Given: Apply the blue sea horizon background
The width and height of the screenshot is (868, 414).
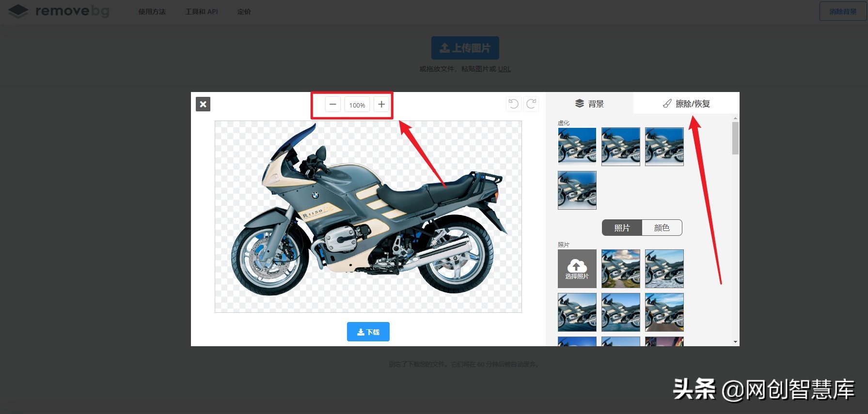Looking at the screenshot, I should pos(621,312).
